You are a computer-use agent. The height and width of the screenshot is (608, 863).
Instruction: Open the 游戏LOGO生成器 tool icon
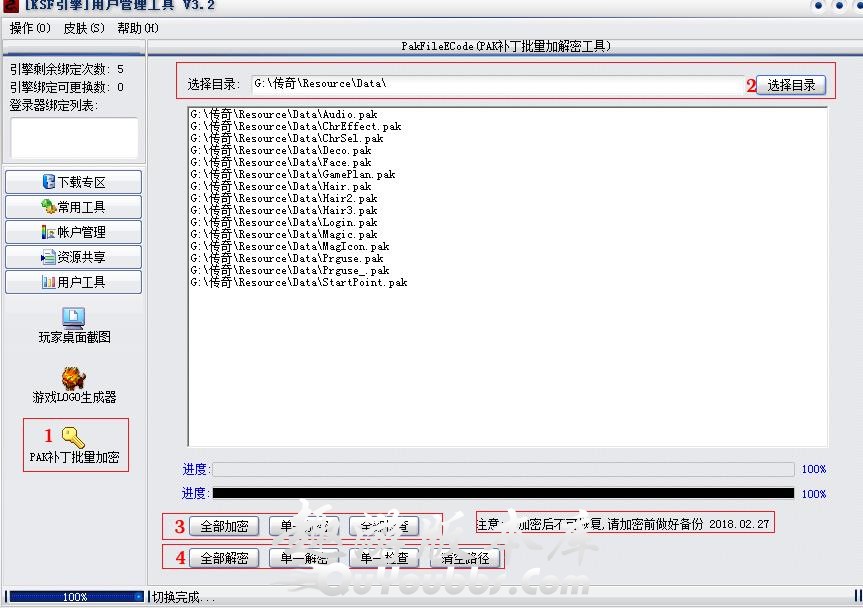tap(73, 380)
